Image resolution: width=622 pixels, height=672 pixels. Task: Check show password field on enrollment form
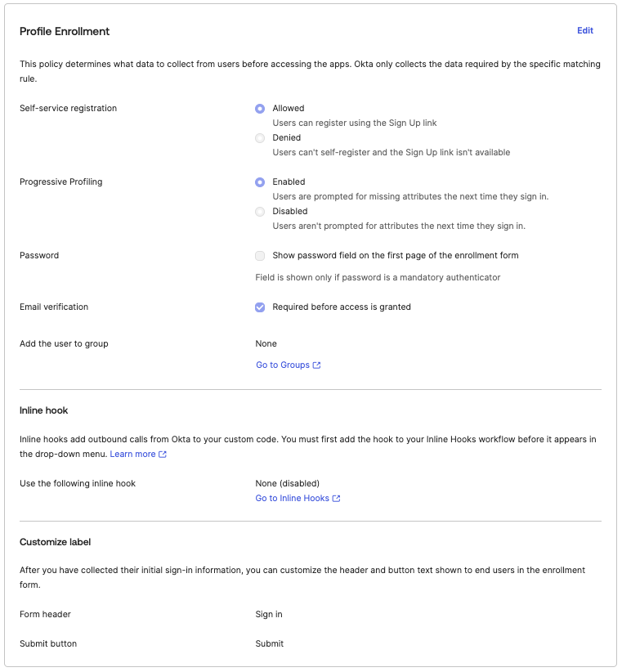(260, 255)
